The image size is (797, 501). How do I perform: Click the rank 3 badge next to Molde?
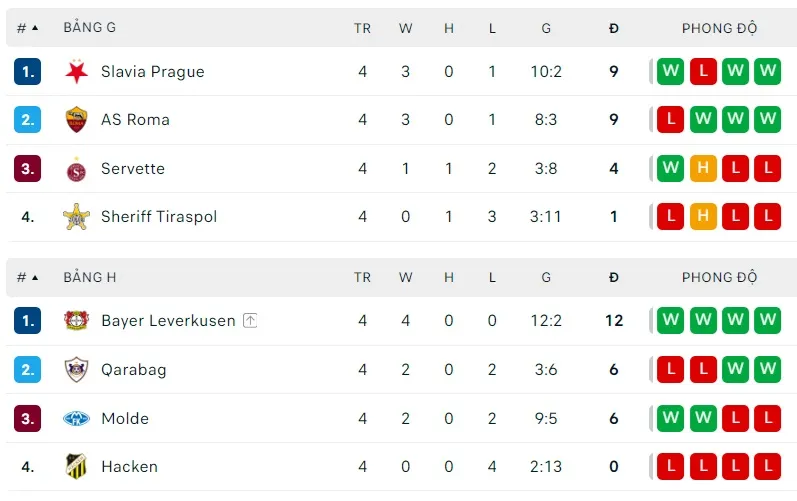coord(28,419)
